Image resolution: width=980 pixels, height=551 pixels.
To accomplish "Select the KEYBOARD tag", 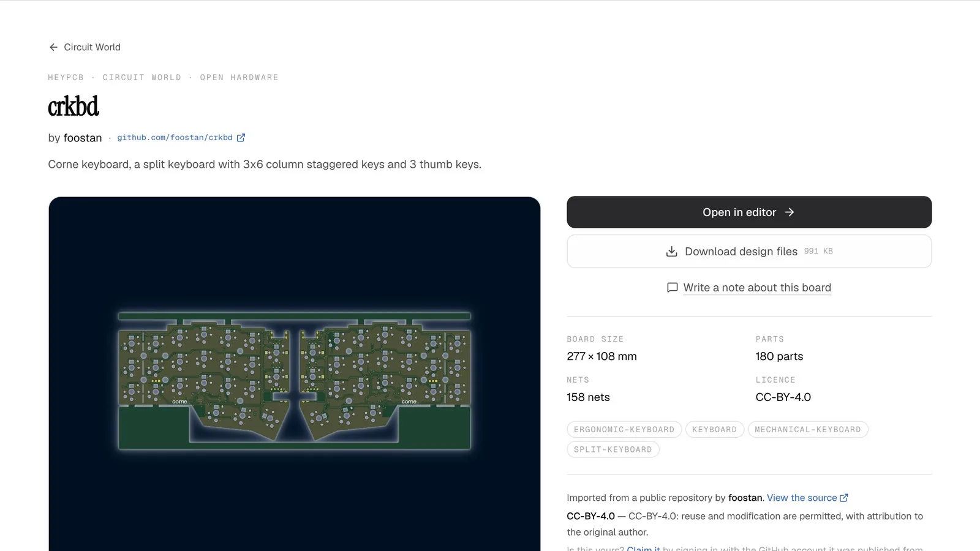I will (715, 430).
